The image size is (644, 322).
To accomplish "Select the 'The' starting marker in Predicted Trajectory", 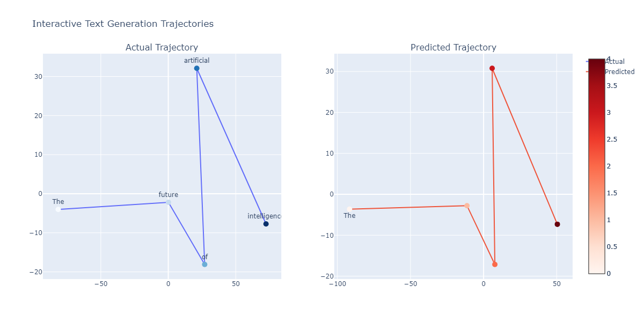I will tap(349, 209).
